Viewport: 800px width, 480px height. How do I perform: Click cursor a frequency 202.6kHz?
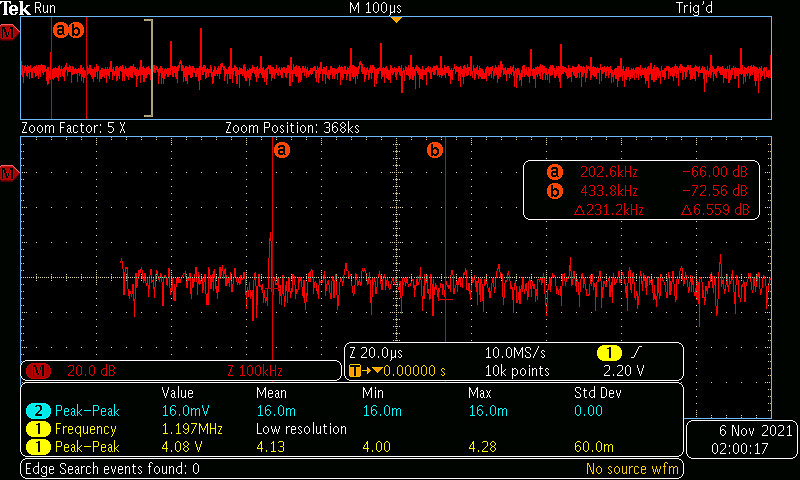609,172
